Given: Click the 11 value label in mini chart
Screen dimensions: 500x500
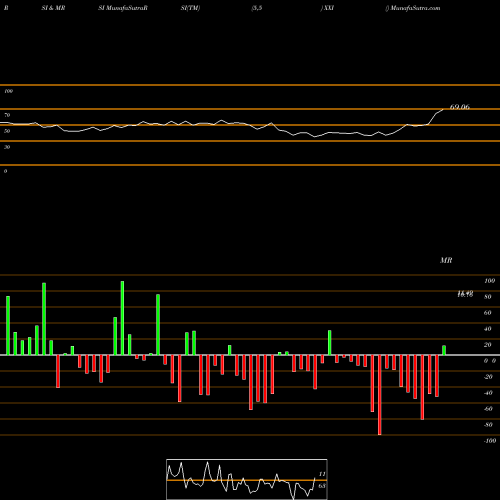Looking at the screenshot, I should (322, 474).
